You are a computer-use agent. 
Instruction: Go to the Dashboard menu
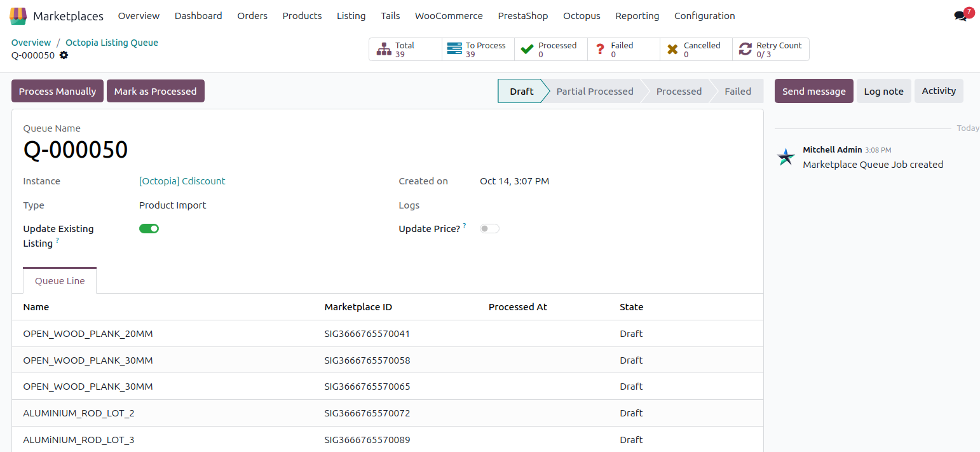click(198, 16)
